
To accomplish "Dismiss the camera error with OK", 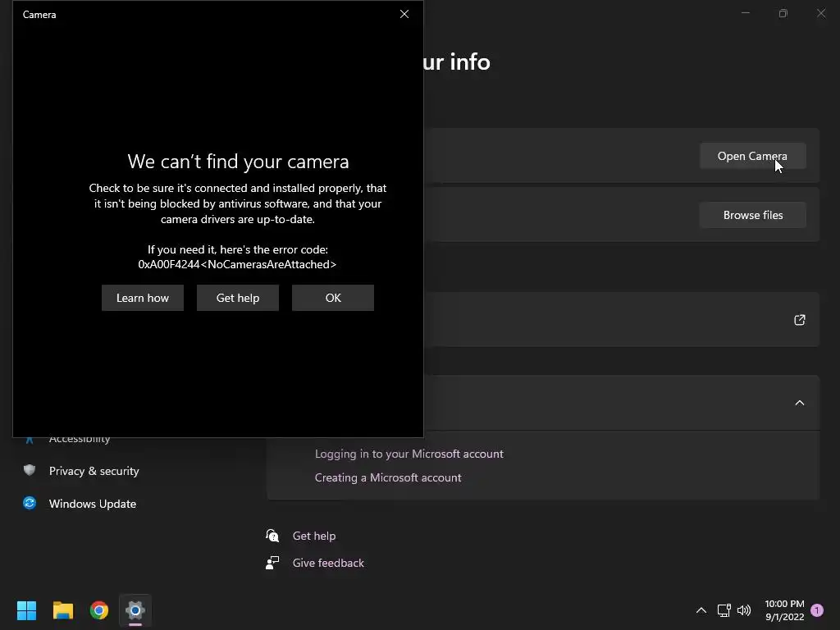I will [333, 298].
